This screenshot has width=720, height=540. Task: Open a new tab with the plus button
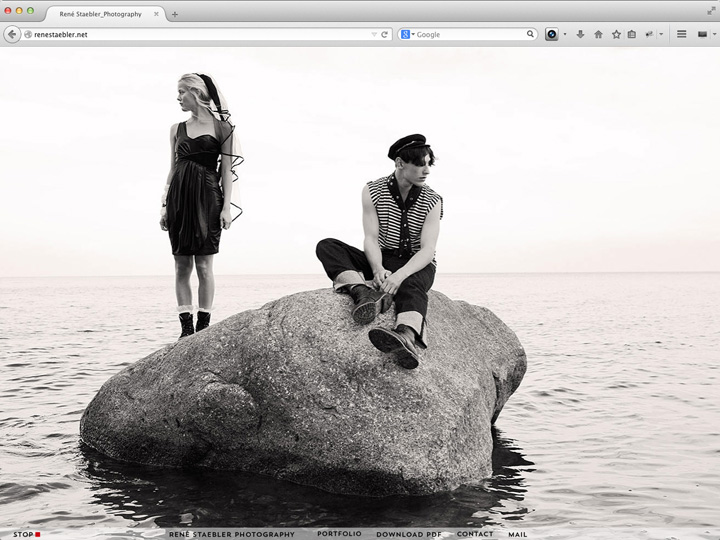pos(175,14)
